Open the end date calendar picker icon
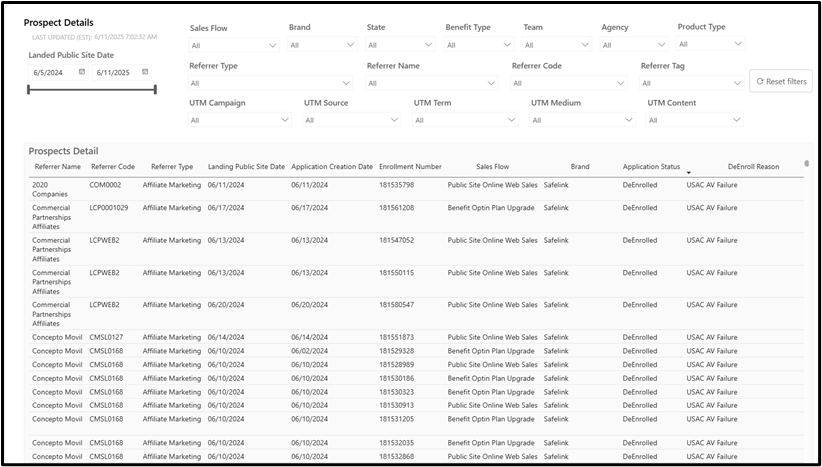This screenshot has width=822, height=467. [145, 72]
